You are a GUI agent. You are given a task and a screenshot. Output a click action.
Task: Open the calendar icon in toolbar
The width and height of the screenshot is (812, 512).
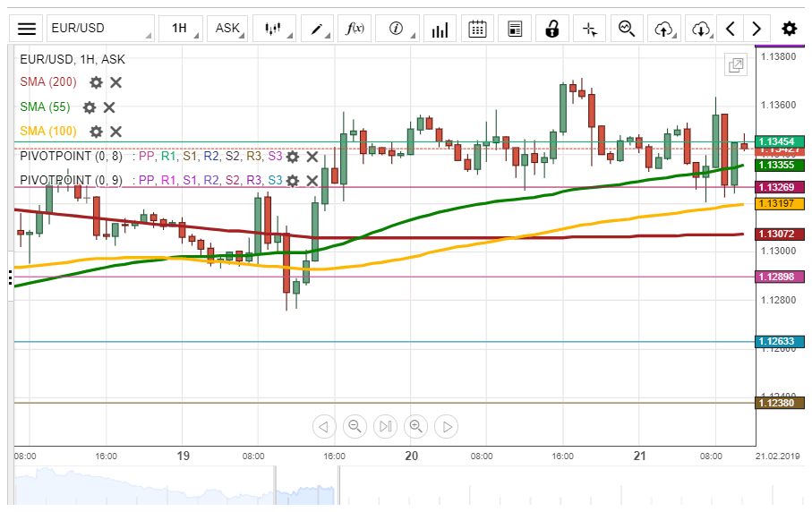tap(477, 29)
